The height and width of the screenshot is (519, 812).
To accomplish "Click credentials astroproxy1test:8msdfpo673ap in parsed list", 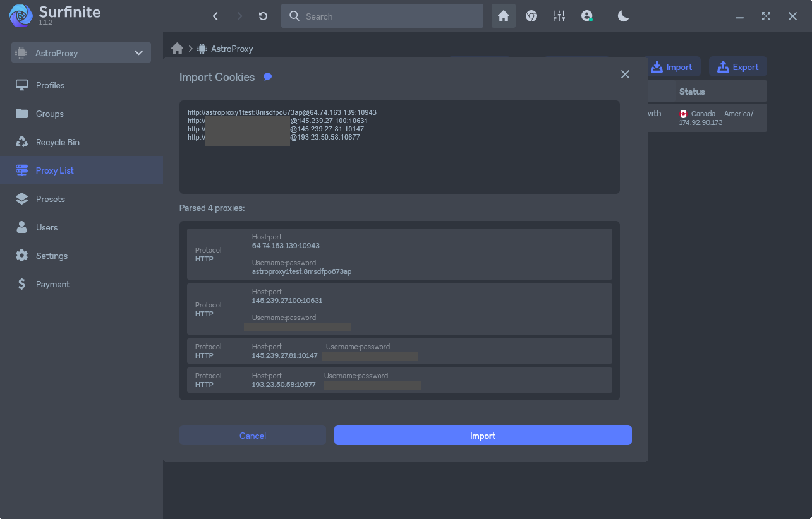I will [301, 271].
